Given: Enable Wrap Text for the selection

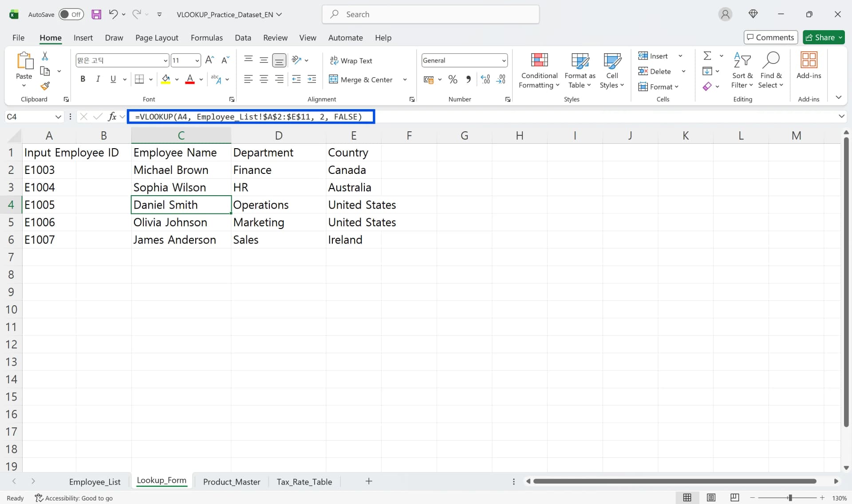Looking at the screenshot, I should [x=351, y=60].
